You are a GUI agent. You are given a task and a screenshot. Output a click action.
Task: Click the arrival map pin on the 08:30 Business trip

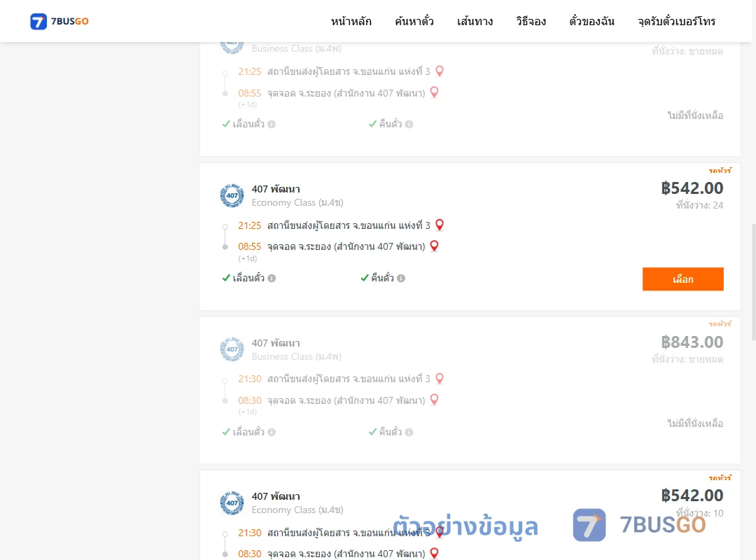click(x=435, y=400)
